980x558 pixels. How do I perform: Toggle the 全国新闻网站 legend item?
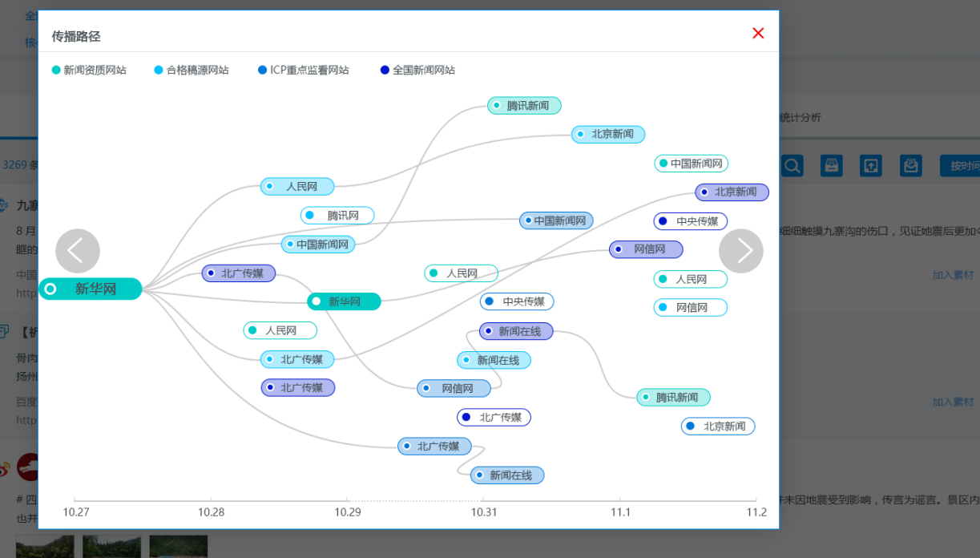(417, 71)
